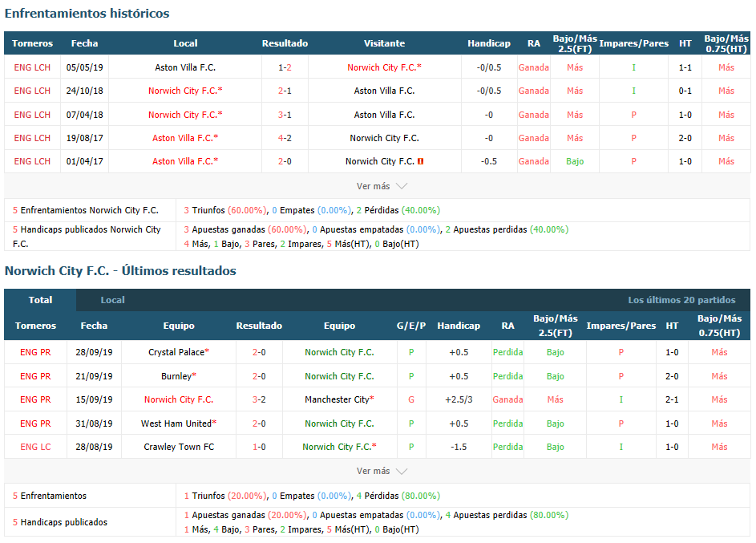Click '4 Pérdidas (80.00%)' statistic
The image size is (756, 543).
tap(398, 496)
